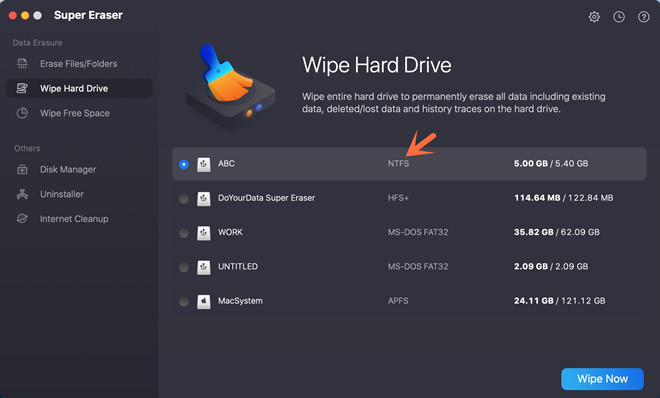This screenshot has width=660, height=398.
Task: Open help question mark icon
Action: coord(644,17)
